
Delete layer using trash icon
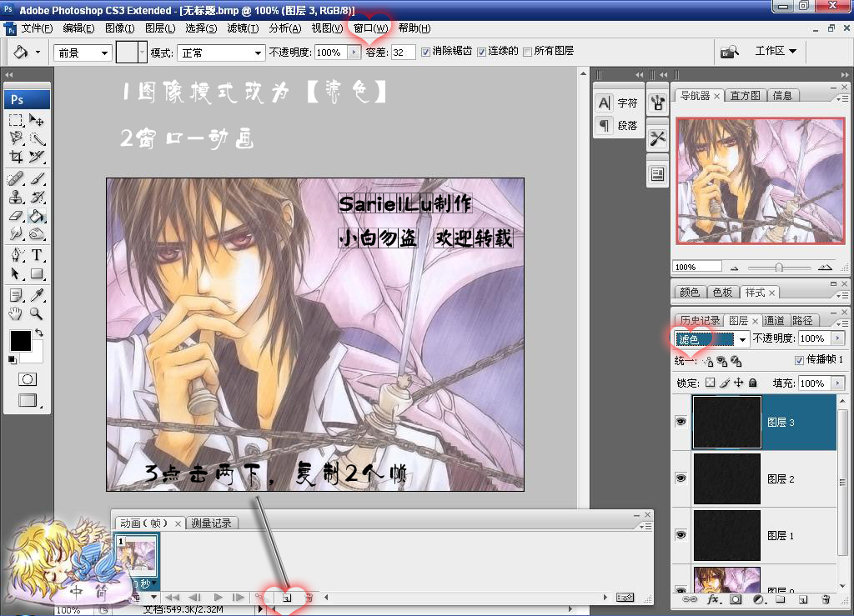pyautogui.click(x=826, y=599)
